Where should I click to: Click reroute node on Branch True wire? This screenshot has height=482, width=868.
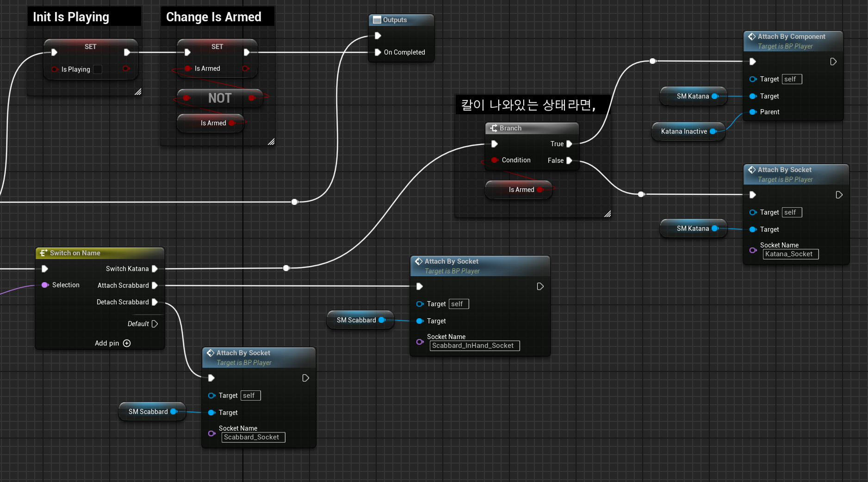coord(652,61)
